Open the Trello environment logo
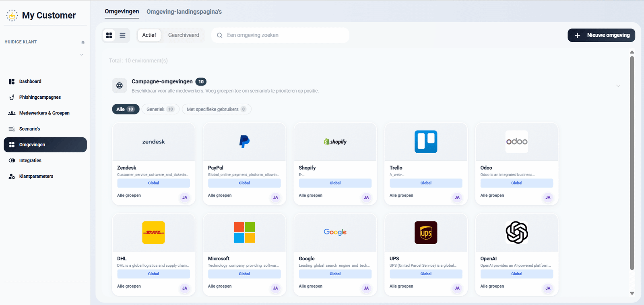The width and height of the screenshot is (644, 305). point(426,141)
